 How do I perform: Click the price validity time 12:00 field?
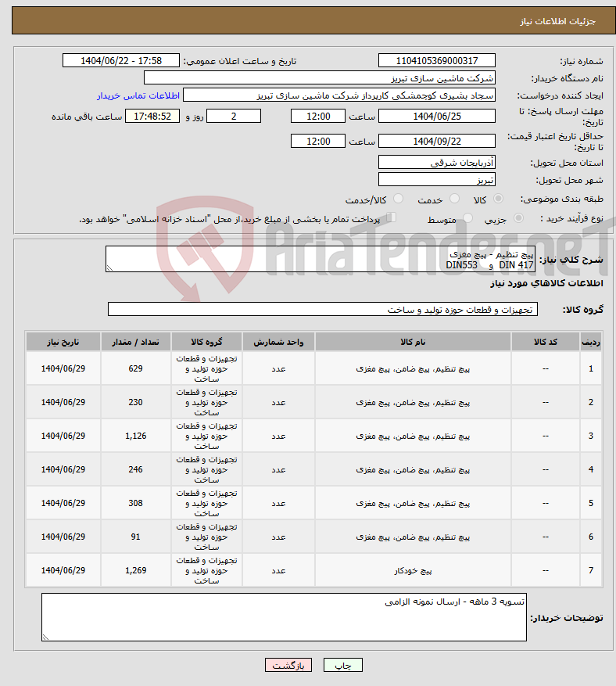318,142
